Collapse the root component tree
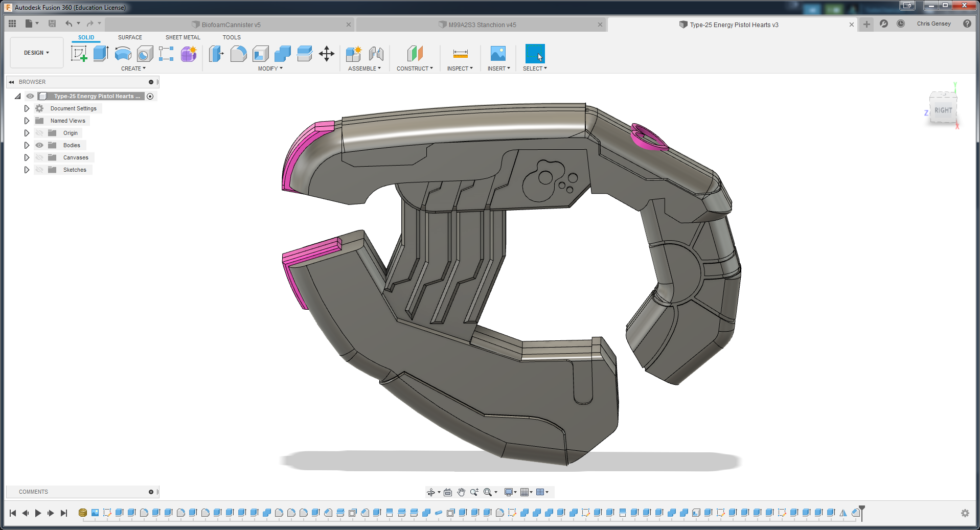Image resolution: width=980 pixels, height=530 pixels. click(18, 96)
